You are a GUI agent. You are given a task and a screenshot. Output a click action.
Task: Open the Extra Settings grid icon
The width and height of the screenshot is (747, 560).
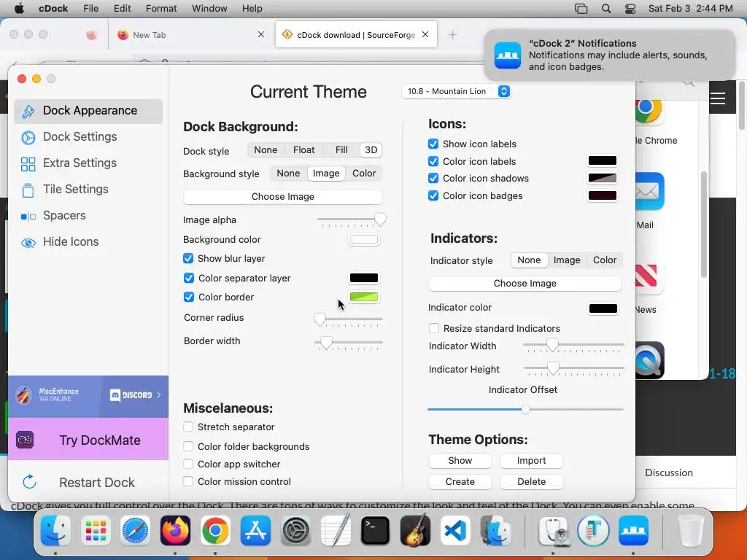pyautogui.click(x=28, y=164)
